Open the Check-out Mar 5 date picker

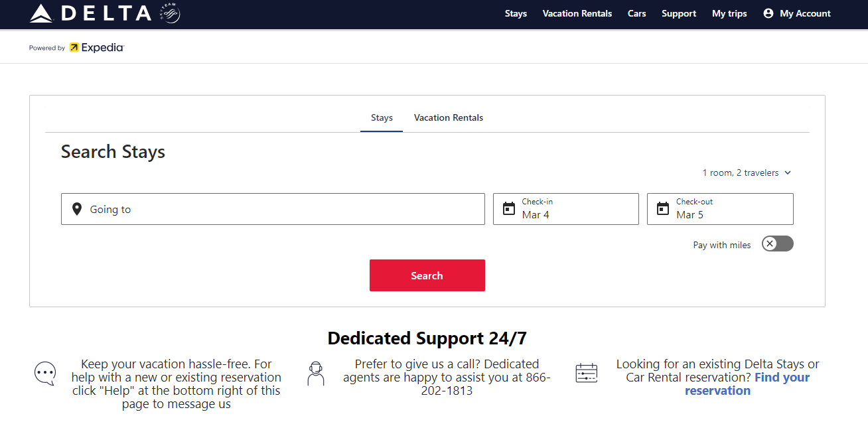[x=720, y=209]
